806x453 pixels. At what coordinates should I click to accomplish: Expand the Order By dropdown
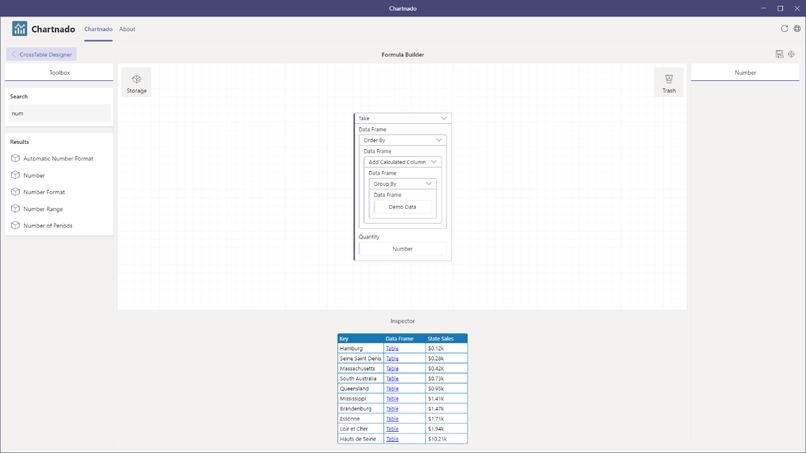pyautogui.click(x=438, y=140)
